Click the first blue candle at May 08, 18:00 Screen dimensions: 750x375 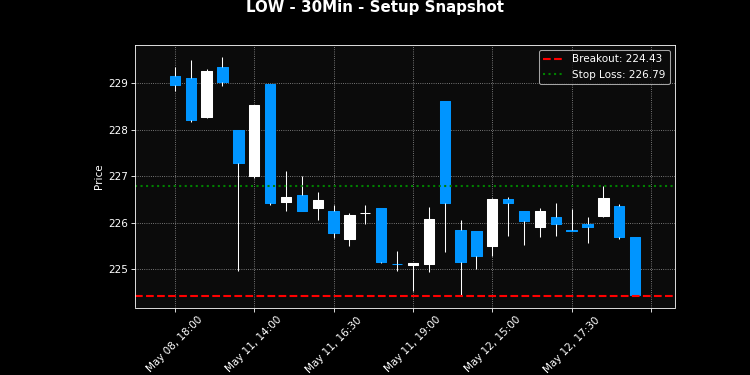[x=176, y=81]
